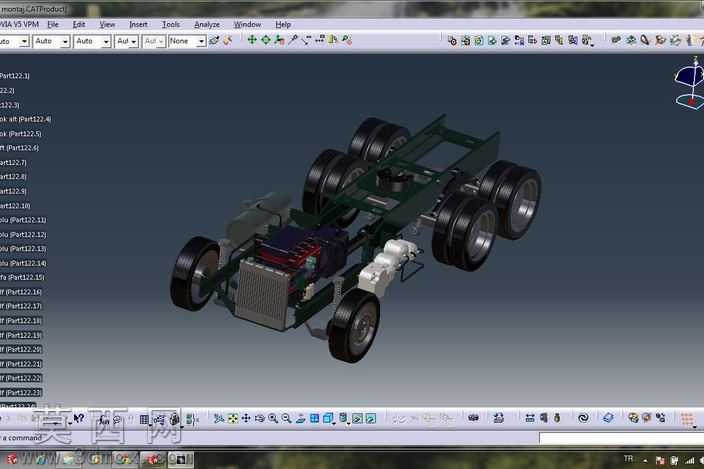704x469 pixels.
Task: Select the Painter icon after None dropdown
Action: coord(214,40)
